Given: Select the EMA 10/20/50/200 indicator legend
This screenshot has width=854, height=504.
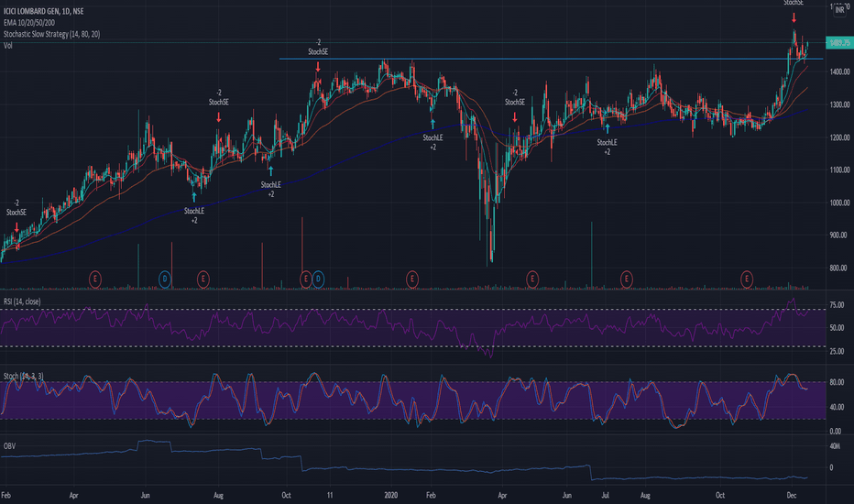Looking at the screenshot, I should (x=29, y=22).
